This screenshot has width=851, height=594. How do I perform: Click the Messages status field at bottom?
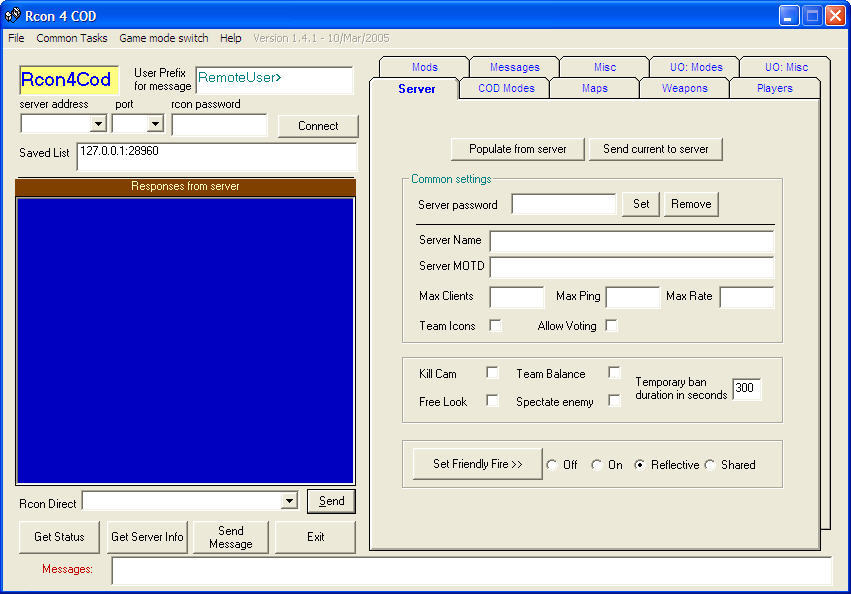click(472, 570)
